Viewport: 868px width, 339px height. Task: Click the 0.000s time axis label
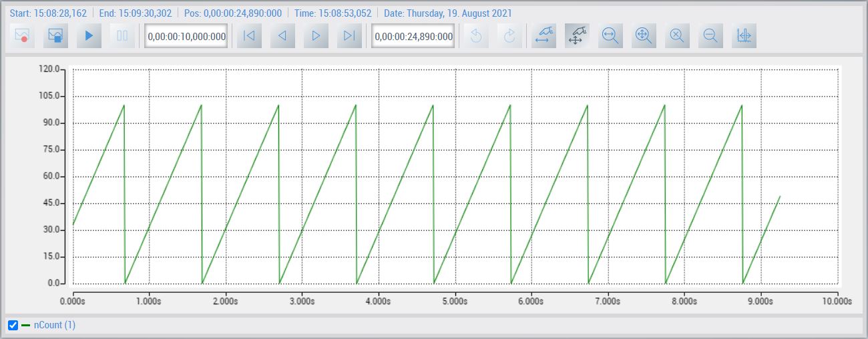click(73, 301)
